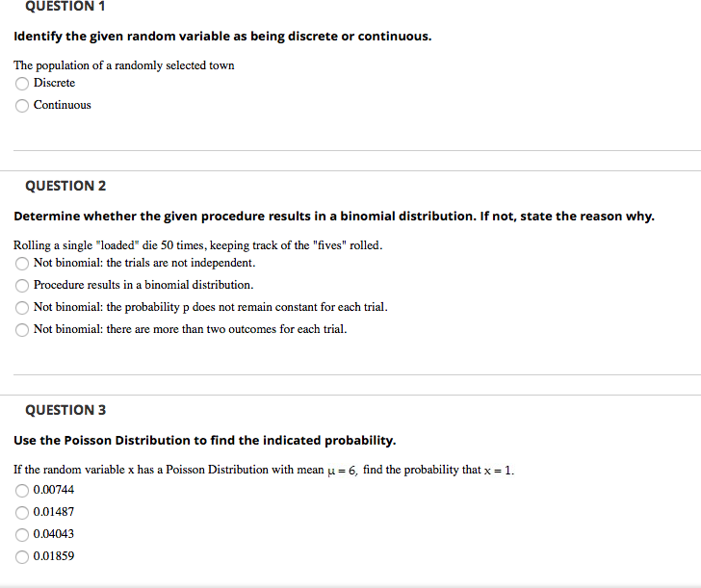Screen dimensions: 701x588
Task: Click the QUESTION 2 heading
Action: [65, 186]
